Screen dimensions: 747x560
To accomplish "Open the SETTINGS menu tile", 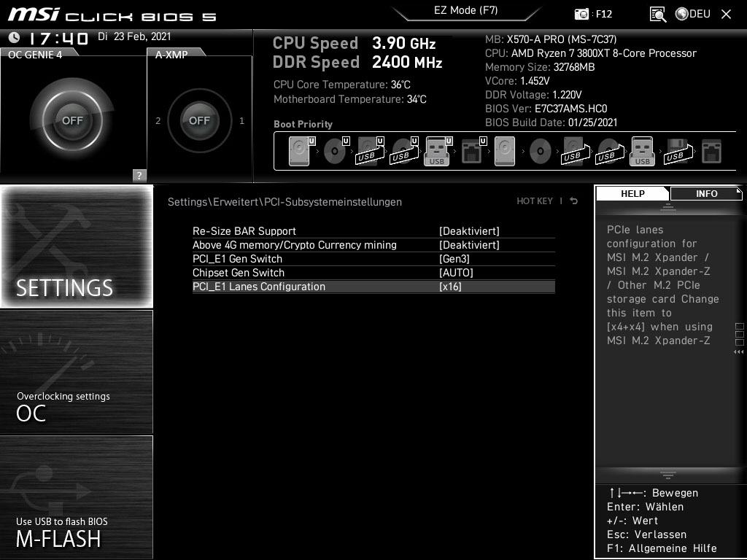I will [77, 246].
